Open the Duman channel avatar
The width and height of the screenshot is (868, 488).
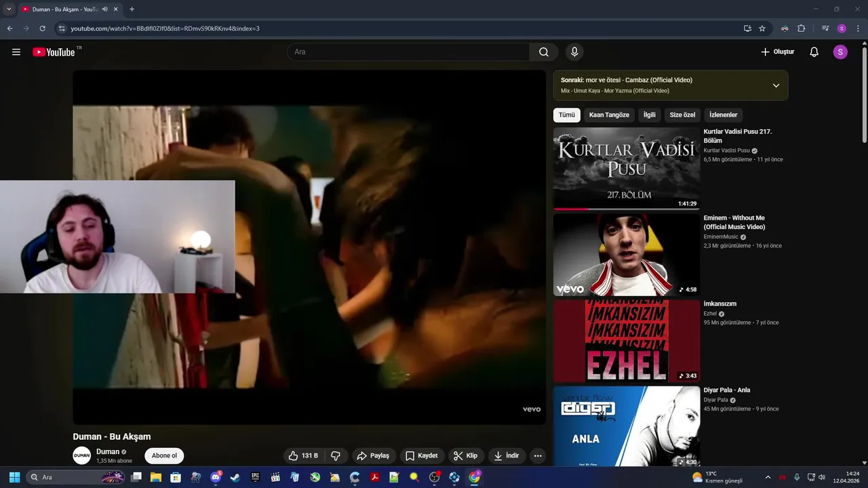82,455
